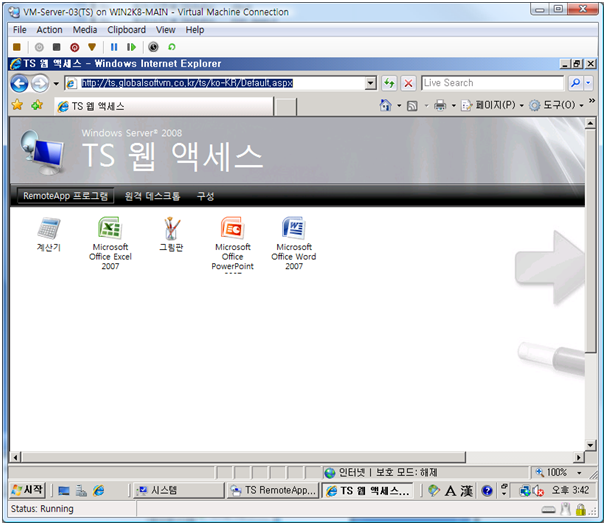The width and height of the screenshot is (606, 525).
Task: Open the Help menu
Action: [194, 30]
